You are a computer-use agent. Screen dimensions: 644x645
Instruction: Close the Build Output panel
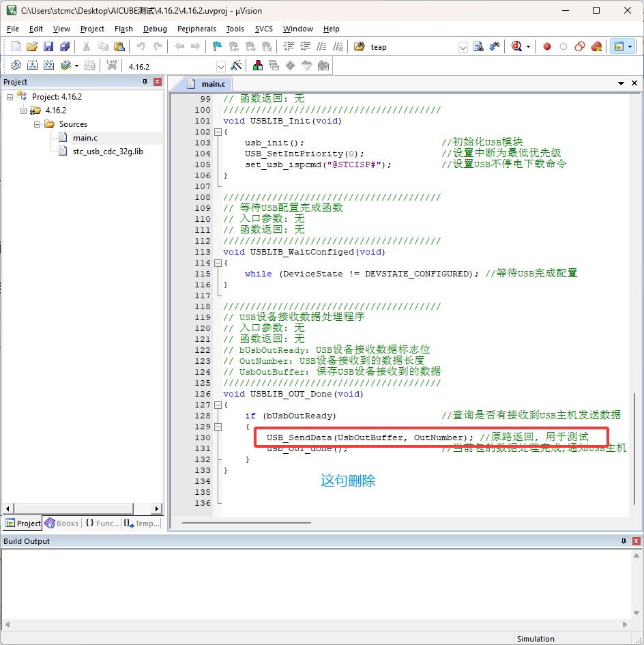click(636, 541)
